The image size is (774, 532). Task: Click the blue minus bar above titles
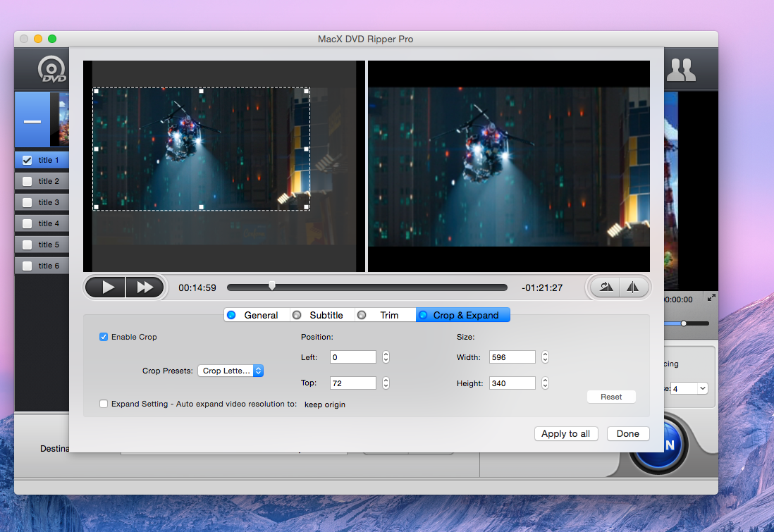(32, 121)
